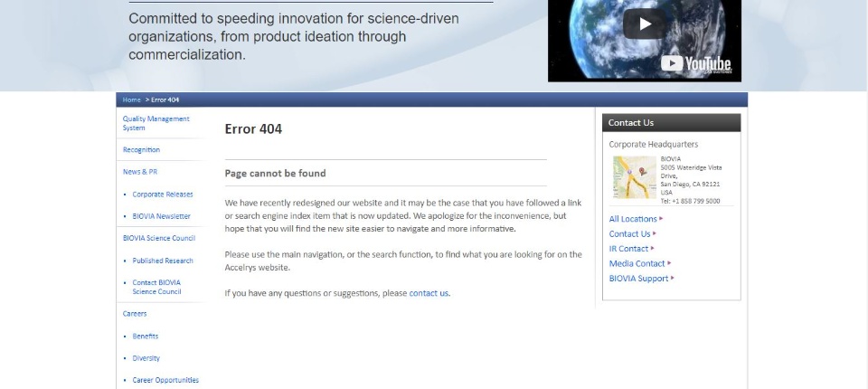Open the IR Contact link
Viewport: 868px width, 389px height.
tap(628, 249)
